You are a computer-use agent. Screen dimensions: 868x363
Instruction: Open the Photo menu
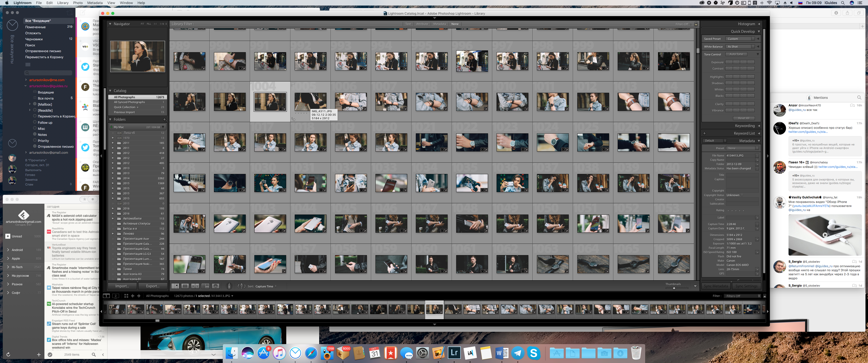pyautogui.click(x=77, y=3)
